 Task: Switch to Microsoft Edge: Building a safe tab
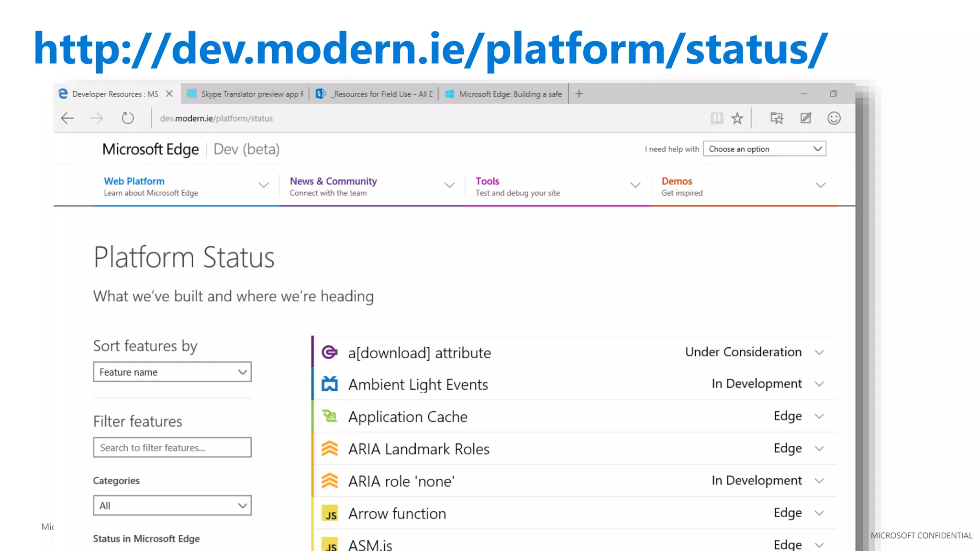click(x=503, y=94)
